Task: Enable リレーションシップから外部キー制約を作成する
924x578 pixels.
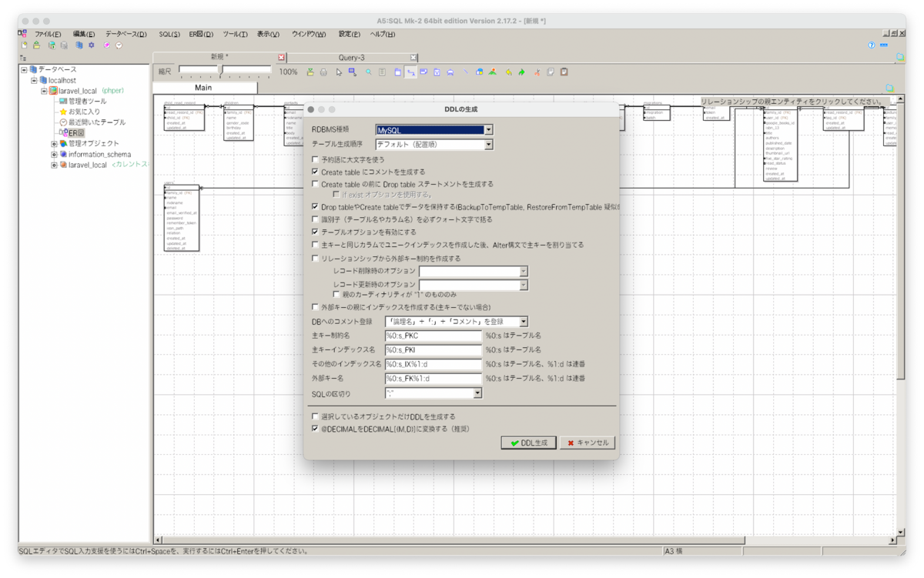Action: [x=315, y=259]
